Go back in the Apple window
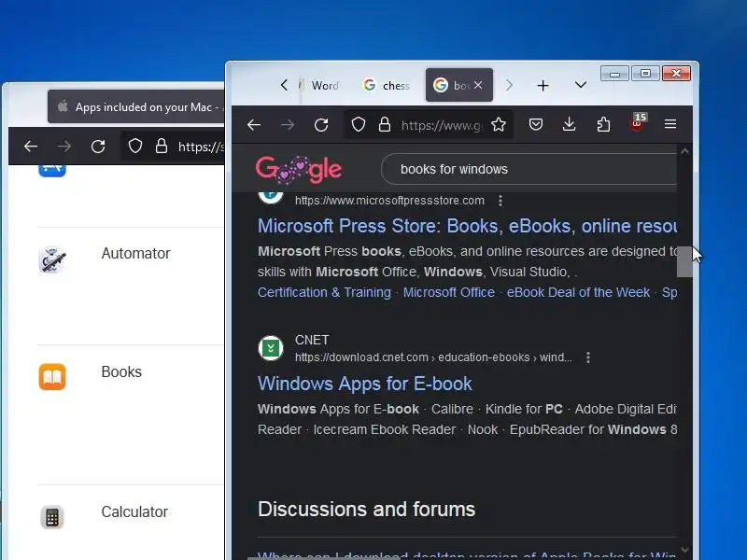 tap(31, 147)
